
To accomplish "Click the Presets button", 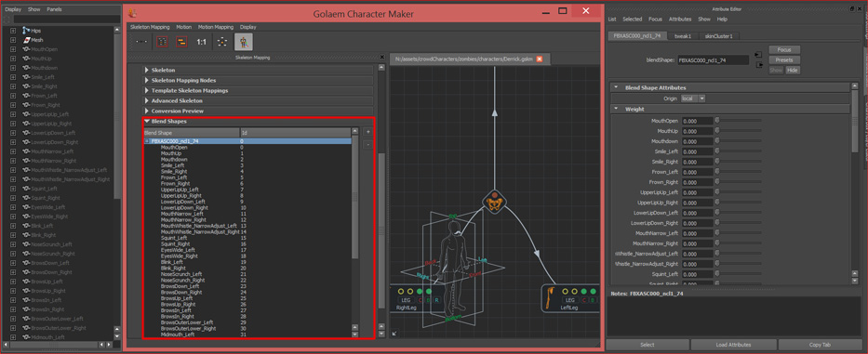I will pos(784,59).
